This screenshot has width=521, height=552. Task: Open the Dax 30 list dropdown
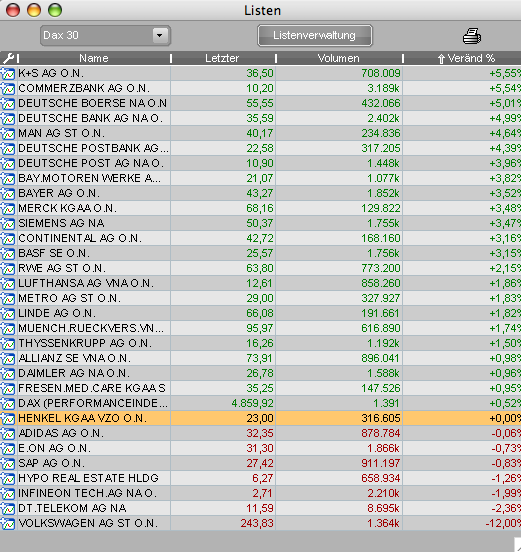(x=106, y=35)
